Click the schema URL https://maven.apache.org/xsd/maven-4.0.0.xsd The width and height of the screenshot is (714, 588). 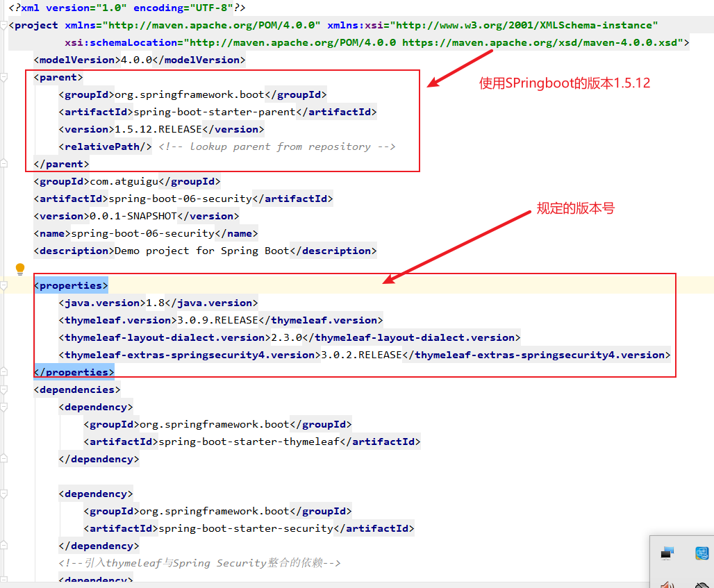pos(540,43)
